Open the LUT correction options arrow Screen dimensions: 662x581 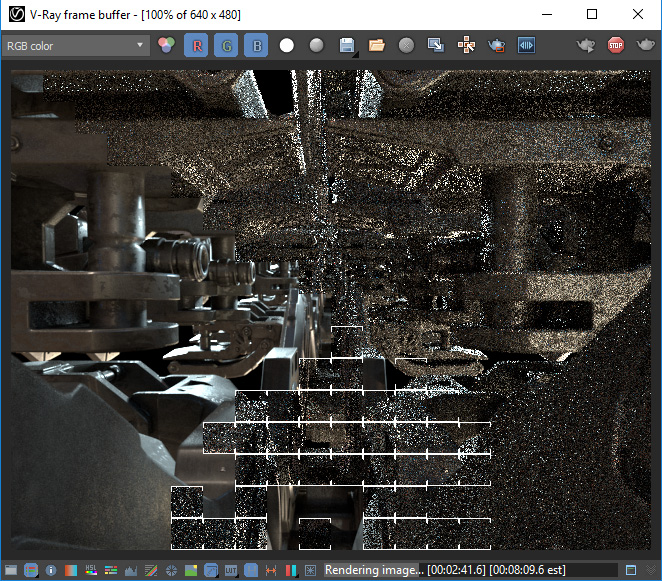[x=238, y=576]
